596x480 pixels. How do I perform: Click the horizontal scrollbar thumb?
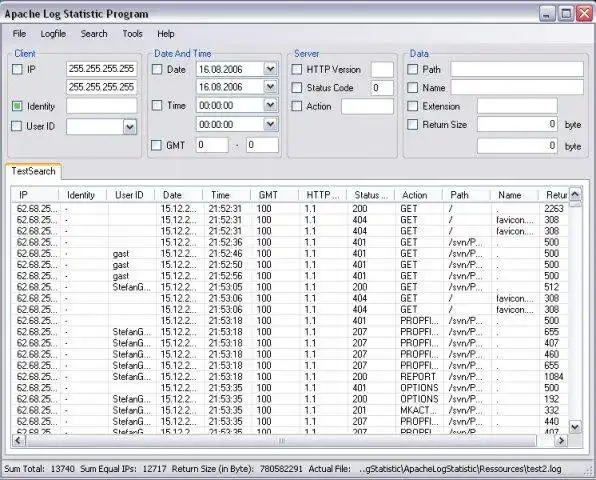point(281,441)
